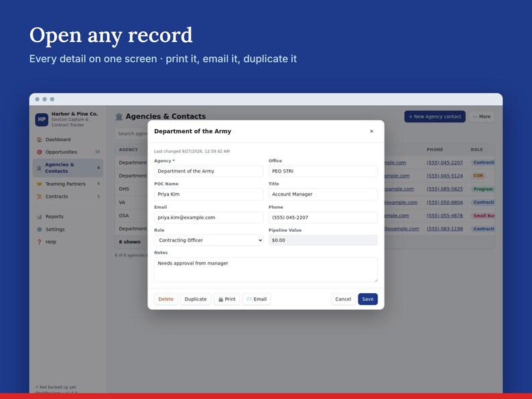Save the record changes
The width and height of the screenshot is (532, 399).
(368, 299)
